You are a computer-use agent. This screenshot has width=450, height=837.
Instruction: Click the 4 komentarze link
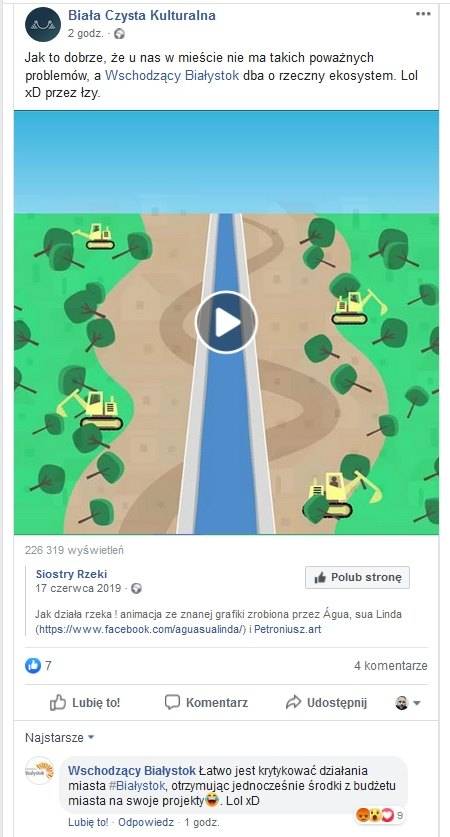[x=391, y=666]
